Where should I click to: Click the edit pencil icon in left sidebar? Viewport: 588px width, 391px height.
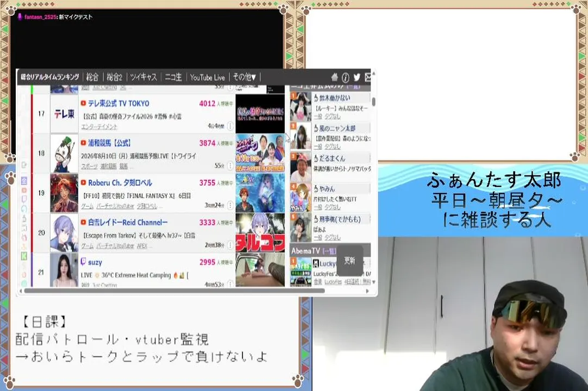24,165
